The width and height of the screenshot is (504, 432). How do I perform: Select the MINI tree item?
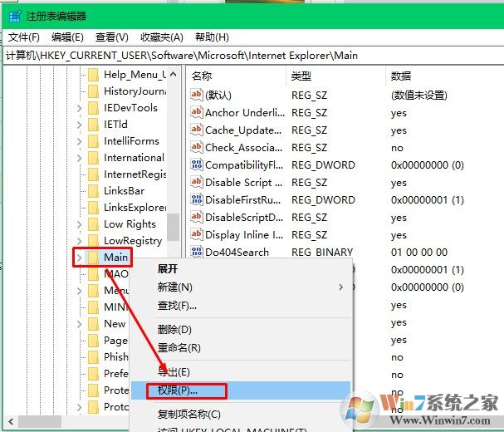pyautogui.click(x=115, y=307)
